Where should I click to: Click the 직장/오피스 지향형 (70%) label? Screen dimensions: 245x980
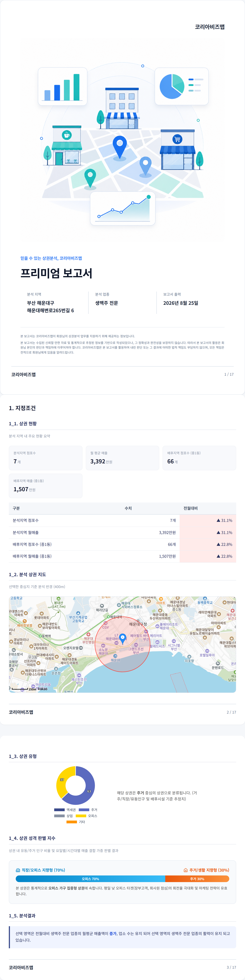[x=43, y=870]
